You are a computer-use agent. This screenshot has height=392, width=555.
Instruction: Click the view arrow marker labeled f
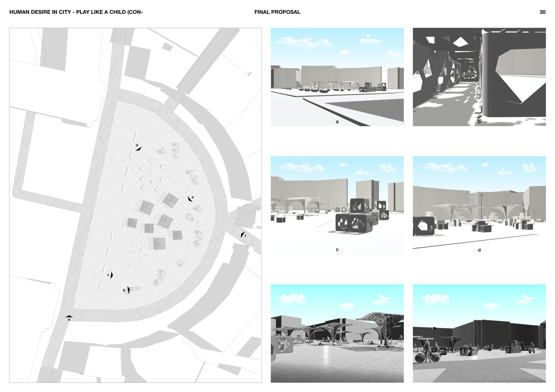[x=243, y=235]
